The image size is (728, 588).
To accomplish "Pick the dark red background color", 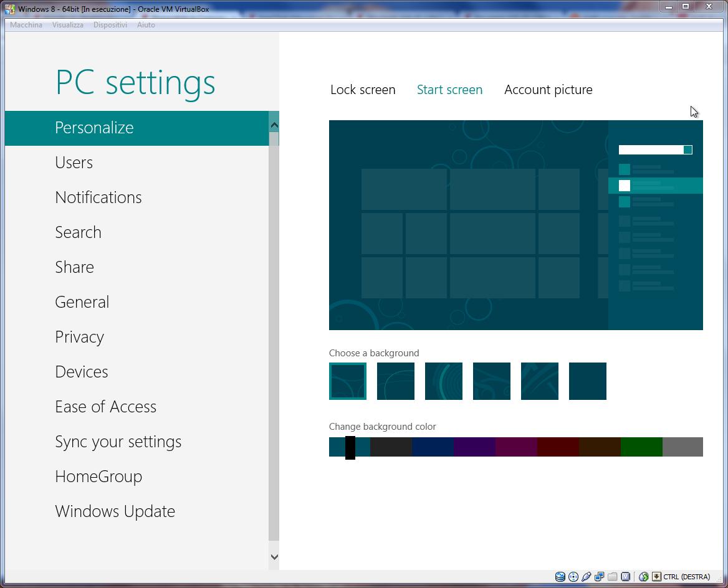I will [558, 447].
